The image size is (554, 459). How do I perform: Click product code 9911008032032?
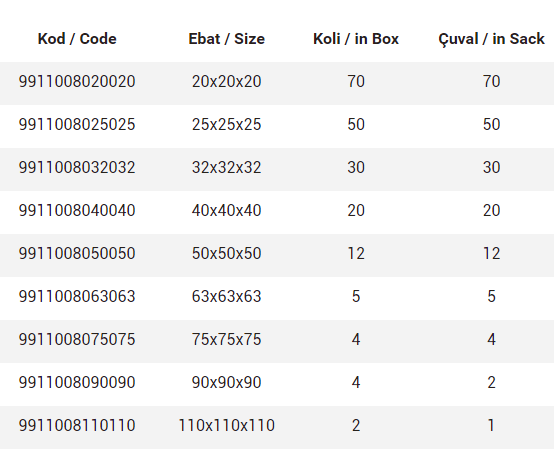click(x=77, y=167)
